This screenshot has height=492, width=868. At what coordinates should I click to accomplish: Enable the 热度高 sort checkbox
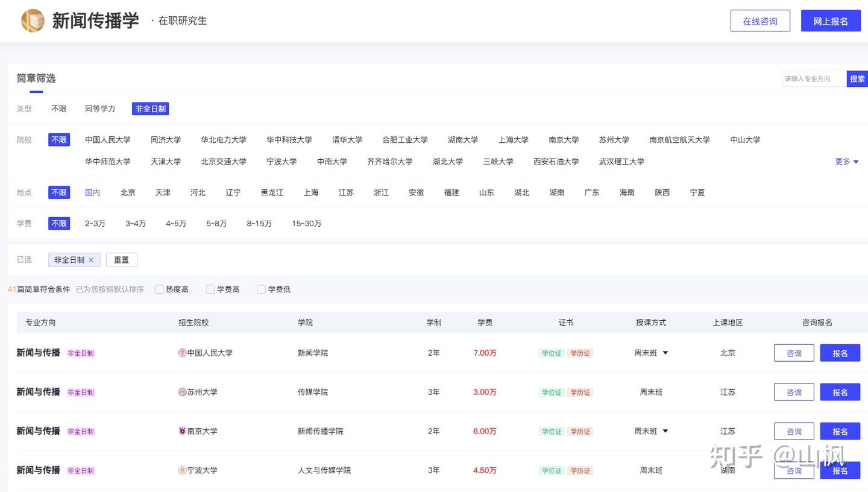point(159,289)
